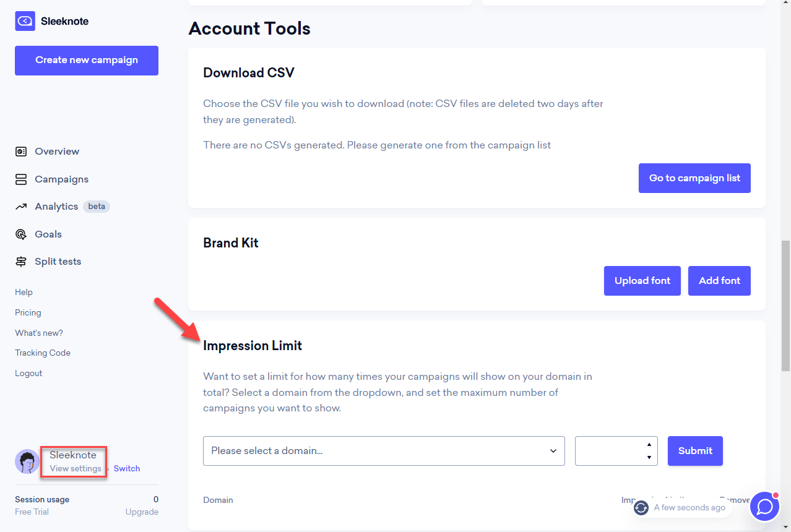Open the Split tests icon
Image resolution: width=791 pixels, height=532 pixels.
(21, 262)
